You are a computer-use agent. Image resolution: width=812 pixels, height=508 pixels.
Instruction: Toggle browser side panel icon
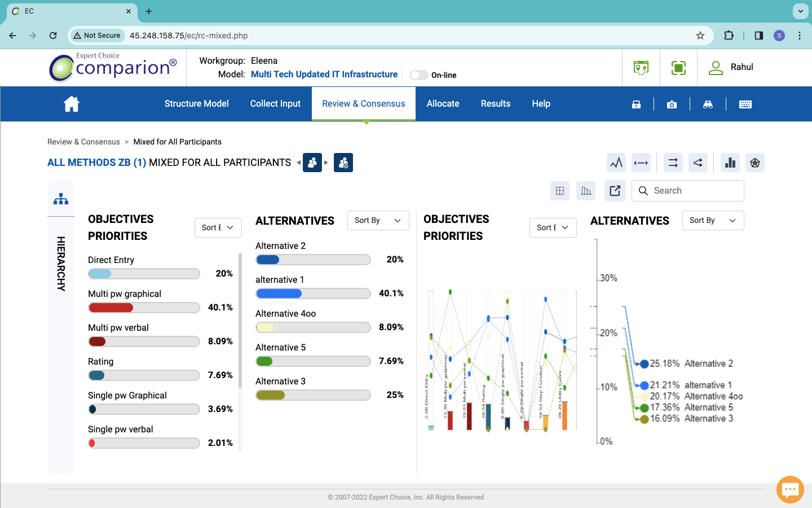click(759, 36)
